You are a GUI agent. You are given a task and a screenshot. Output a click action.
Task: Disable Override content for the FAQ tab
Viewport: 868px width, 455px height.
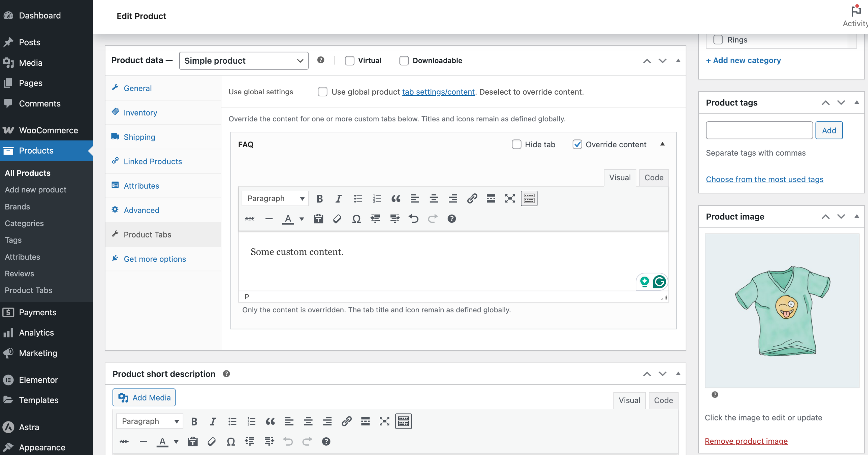[577, 144]
